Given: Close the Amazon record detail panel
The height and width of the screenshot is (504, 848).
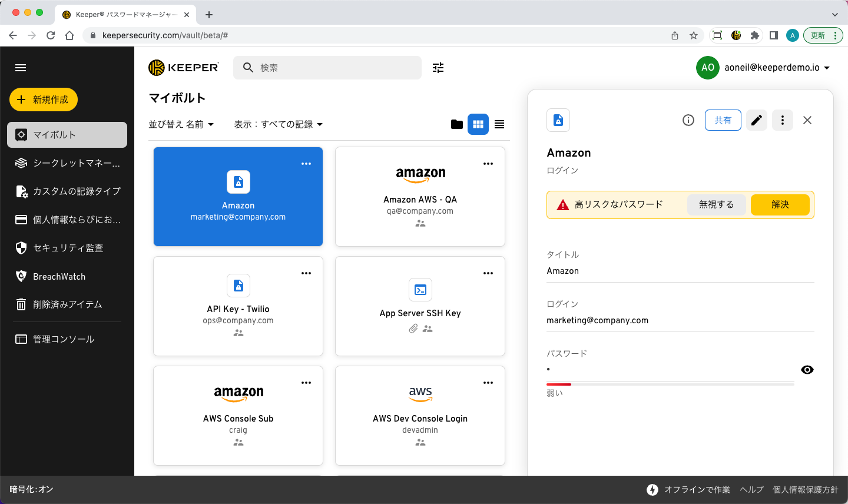Looking at the screenshot, I should (x=807, y=120).
